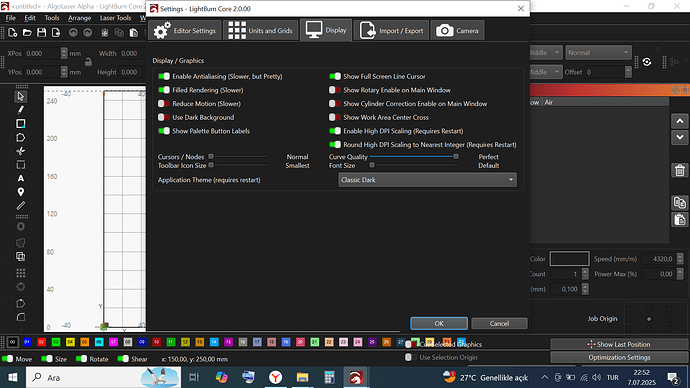
Task: Open the Edit menu
Action: [30, 18]
